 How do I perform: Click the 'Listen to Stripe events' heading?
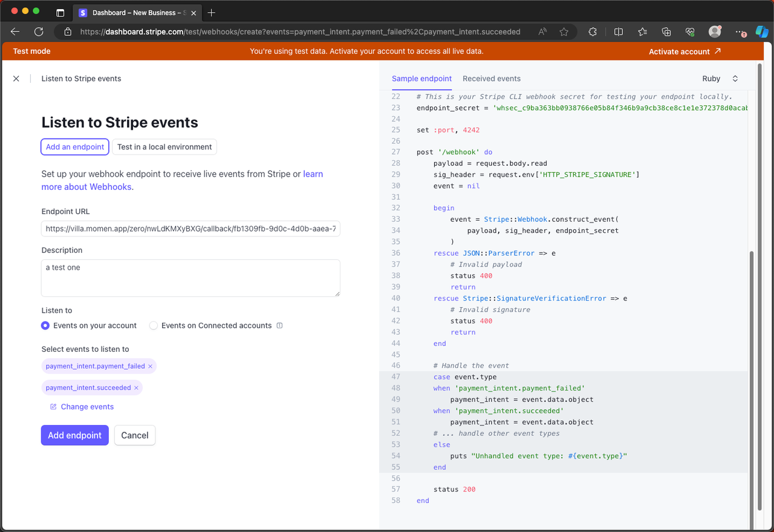click(120, 122)
